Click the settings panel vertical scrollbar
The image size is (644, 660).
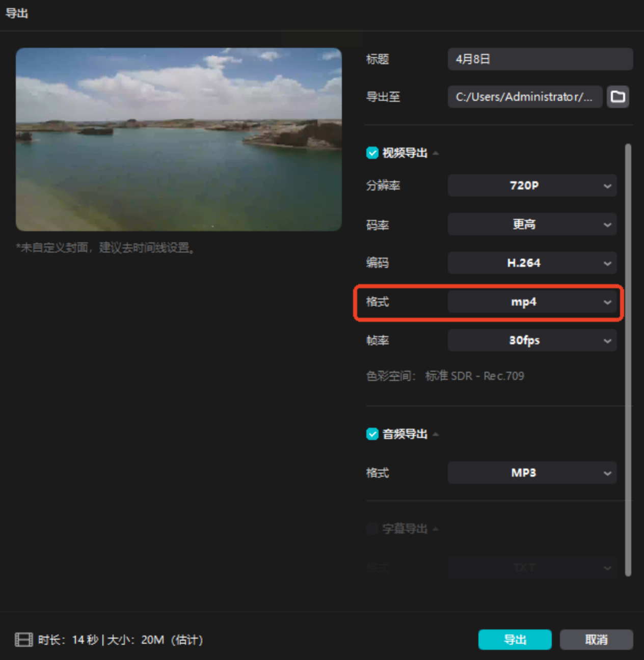coord(628,360)
